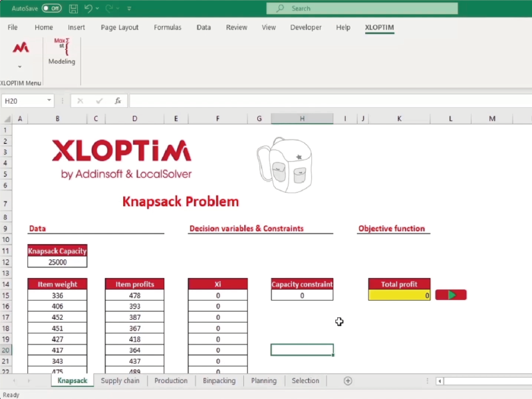Screen dimensions: 532x399
Task: Select item weight cell 451
Action: tap(57, 329)
